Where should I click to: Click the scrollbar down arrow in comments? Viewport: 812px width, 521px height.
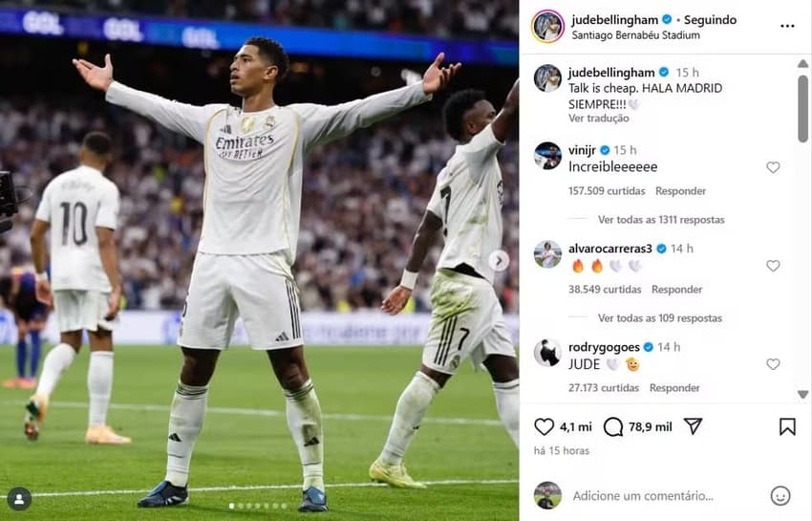(802, 395)
